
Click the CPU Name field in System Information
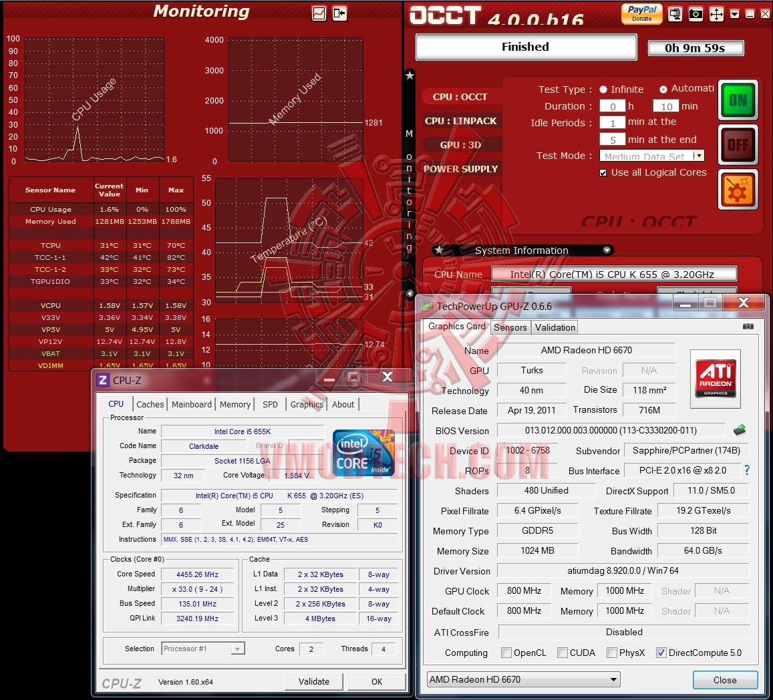coord(614,274)
